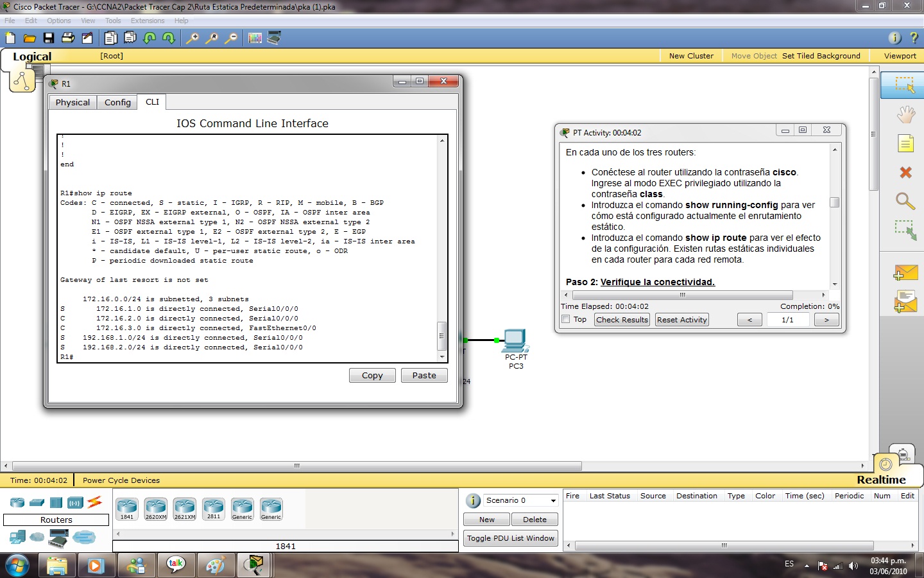Toggle the Top checkbox in PT Activity
This screenshot has width=924, height=578.
(565, 319)
